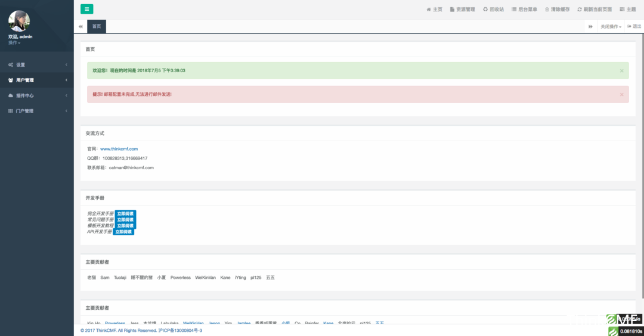644x336 pixels.
Task: Open 主题 theme option
Action: tap(628, 10)
